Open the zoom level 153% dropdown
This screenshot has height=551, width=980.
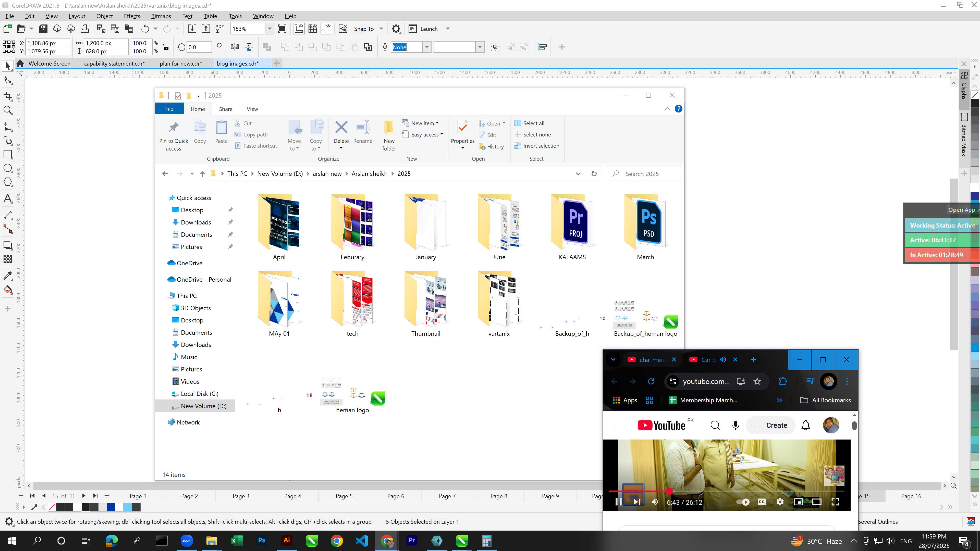(x=270, y=29)
